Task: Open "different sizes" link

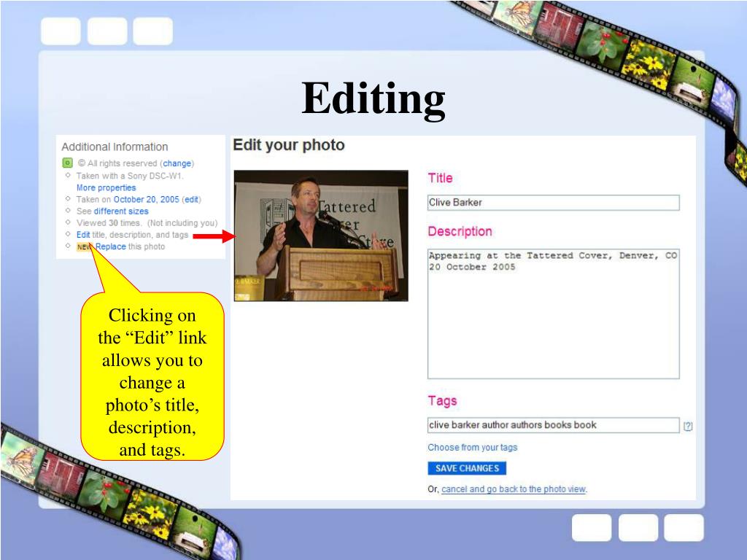Action: [x=121, y=211]
